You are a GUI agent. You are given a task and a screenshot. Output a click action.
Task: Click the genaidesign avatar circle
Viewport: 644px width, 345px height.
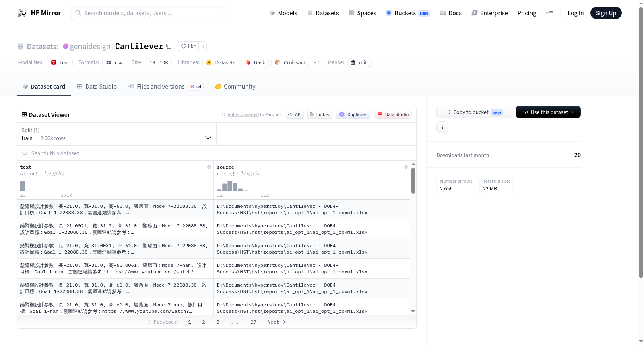pyautogui.click(x=66, y=46)
